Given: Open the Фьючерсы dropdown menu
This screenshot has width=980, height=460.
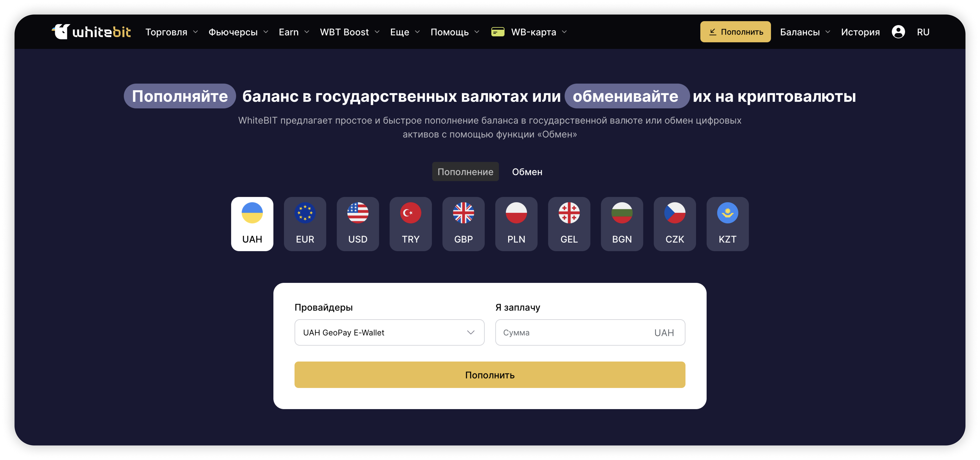Looking at the screenshot, I should click(239, 32).
